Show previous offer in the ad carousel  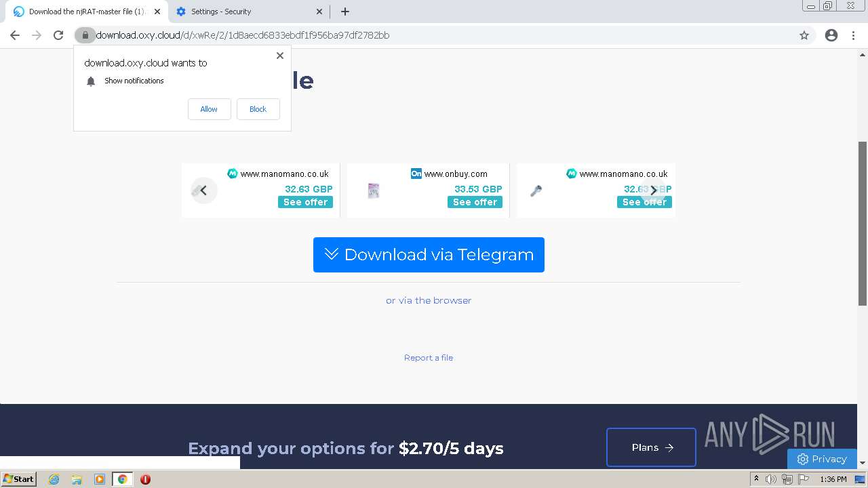(203, 190)
